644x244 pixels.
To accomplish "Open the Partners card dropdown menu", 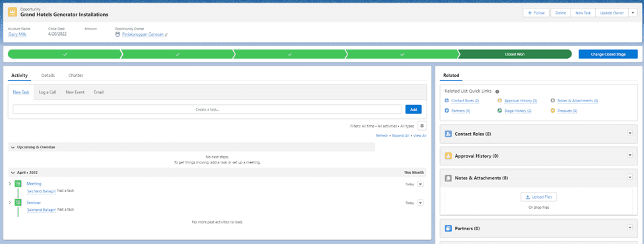I will (x=630, y=228).
